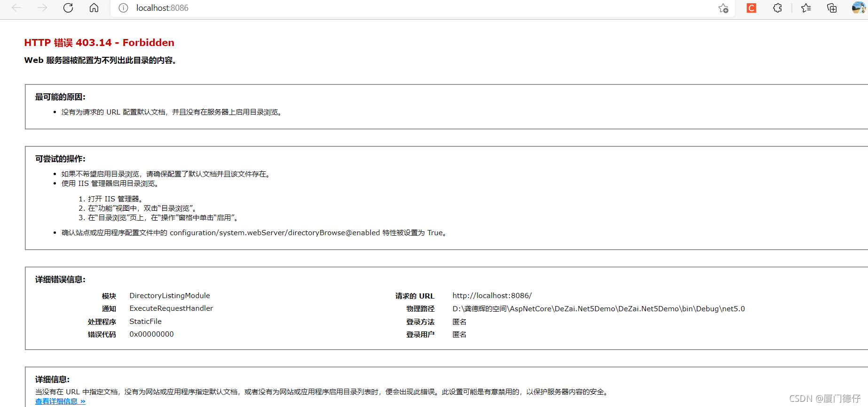Click the 可尝试的操作 heading
Viewport: 868px width, 407px height.
click(60, 159)
